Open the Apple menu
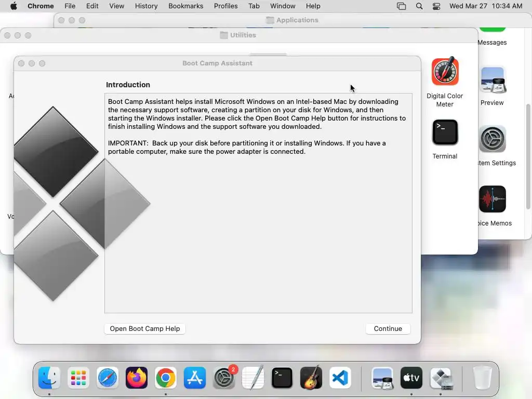Image resolution: width=532 pixels, height=399 pixels. tap(14, 6)
